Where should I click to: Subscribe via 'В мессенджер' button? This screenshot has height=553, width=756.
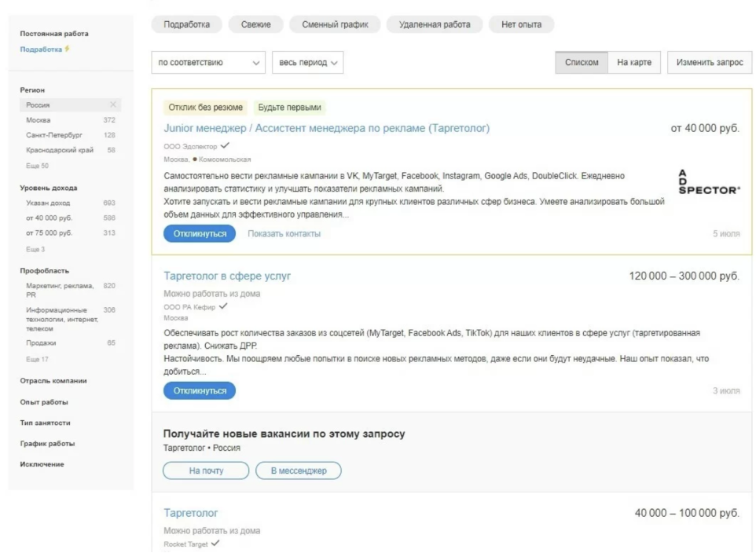pyautogui.click(x=299, y=471)
